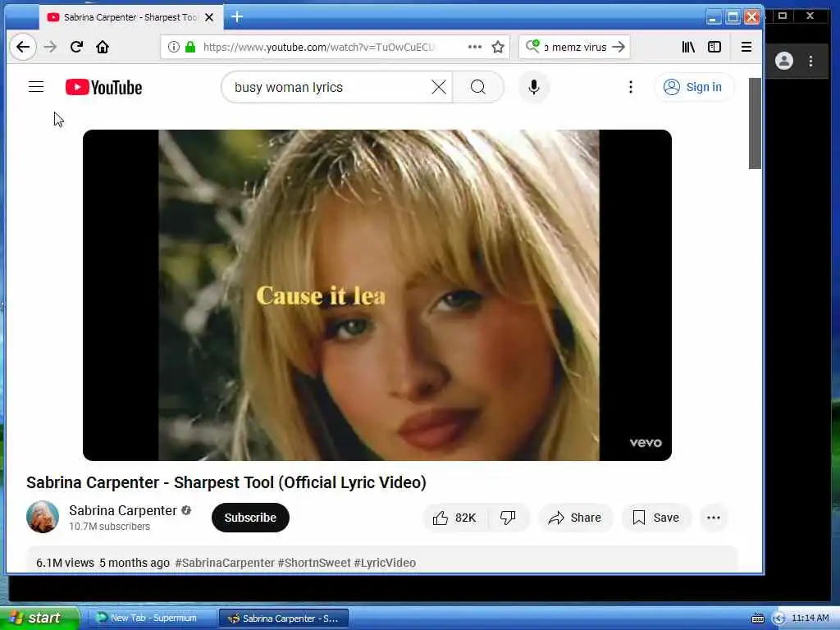Start voice search with microphone
This screenshot has height=630, width=840.
pos(533,87)
